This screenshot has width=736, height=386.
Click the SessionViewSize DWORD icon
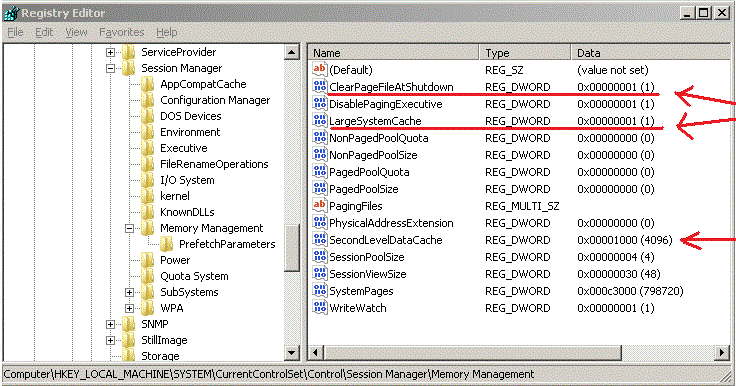320,273
